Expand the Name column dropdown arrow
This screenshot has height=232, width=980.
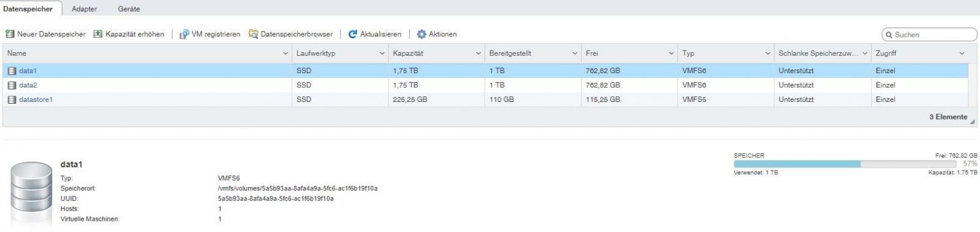click(x=285, y=54)
